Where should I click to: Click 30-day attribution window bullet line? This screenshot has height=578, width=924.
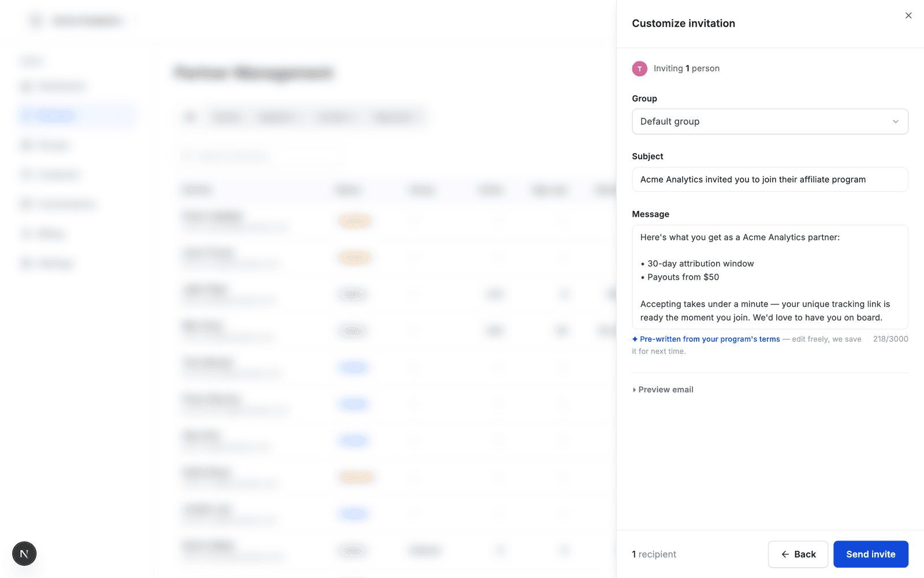pos(697,264)
